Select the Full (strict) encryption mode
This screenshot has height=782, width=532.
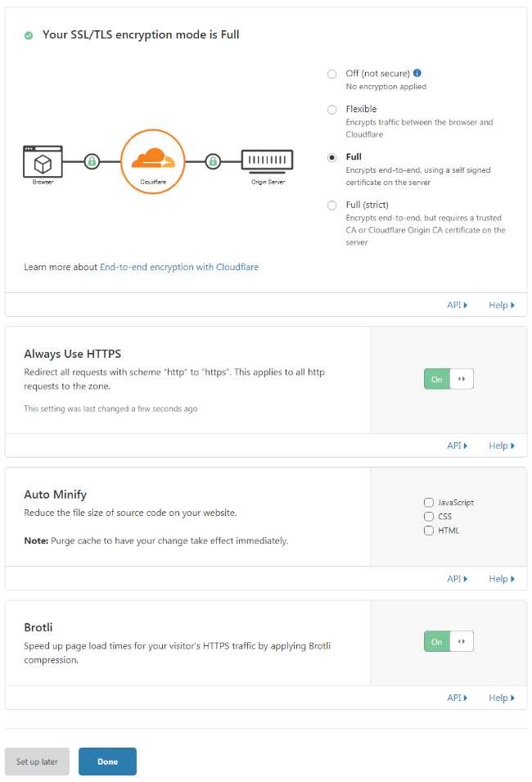click(x=332, y=206)
